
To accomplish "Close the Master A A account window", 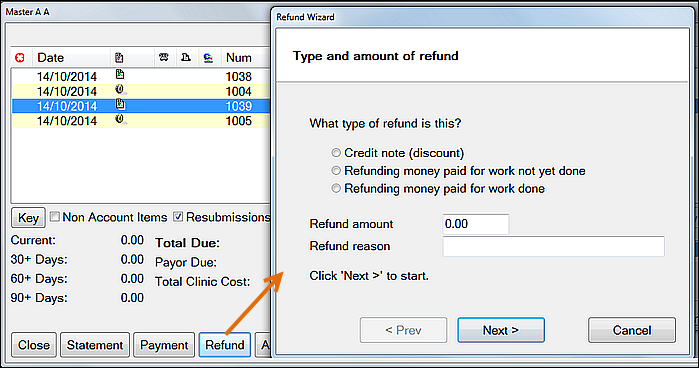I will (x=34, y=345).
